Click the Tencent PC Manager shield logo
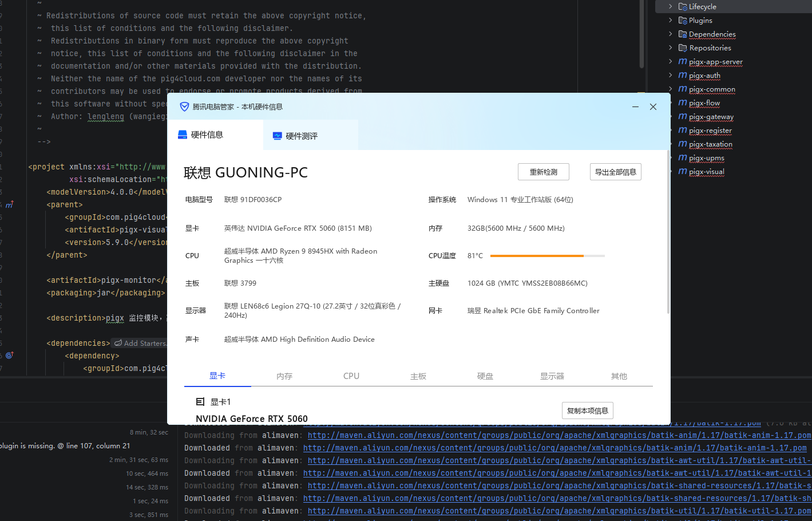Viewport: 812px width, 521px height. point(184,107)
